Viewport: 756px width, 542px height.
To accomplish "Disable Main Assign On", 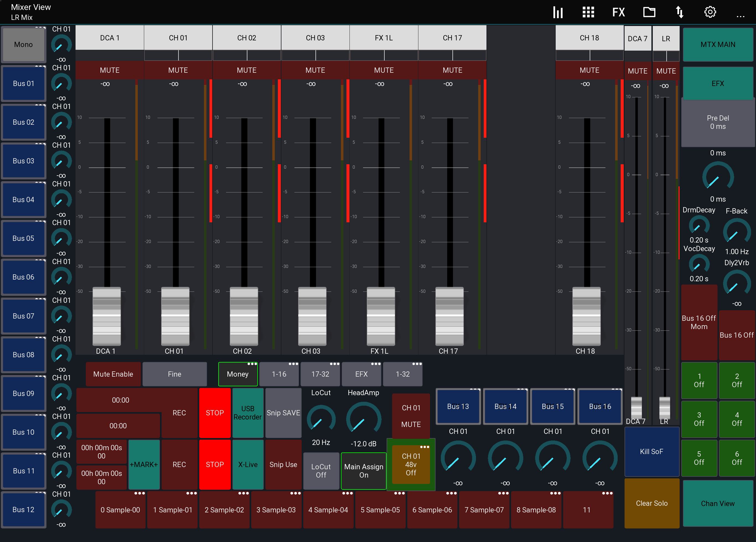I will [x=363, y=471].
